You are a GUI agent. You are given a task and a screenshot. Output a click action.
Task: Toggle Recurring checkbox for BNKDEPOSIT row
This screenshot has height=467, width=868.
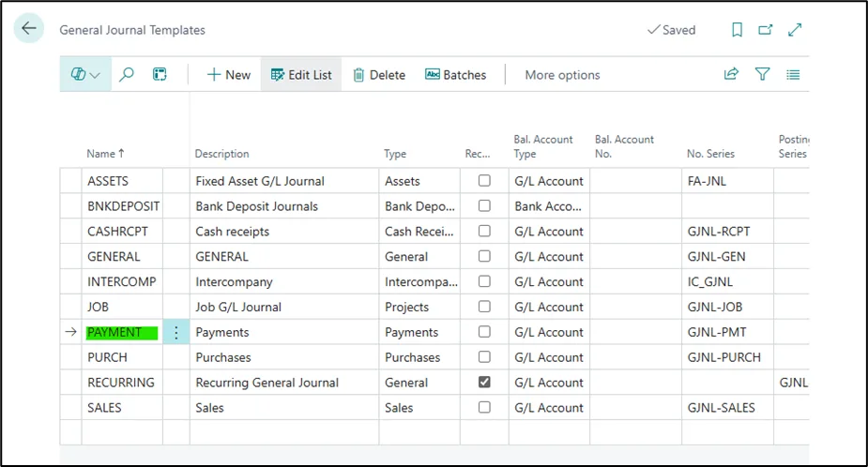click(x=484, y=205)
